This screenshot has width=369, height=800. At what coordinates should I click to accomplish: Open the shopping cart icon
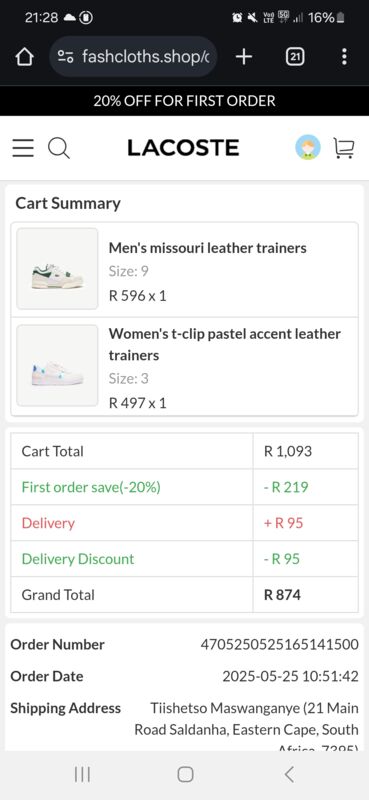coord(343,148)
